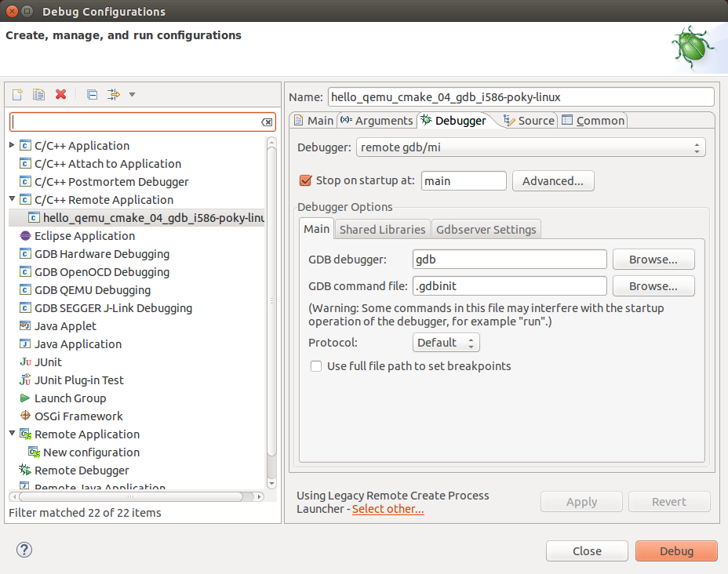Duplicate the selected launch configuration

38,94
